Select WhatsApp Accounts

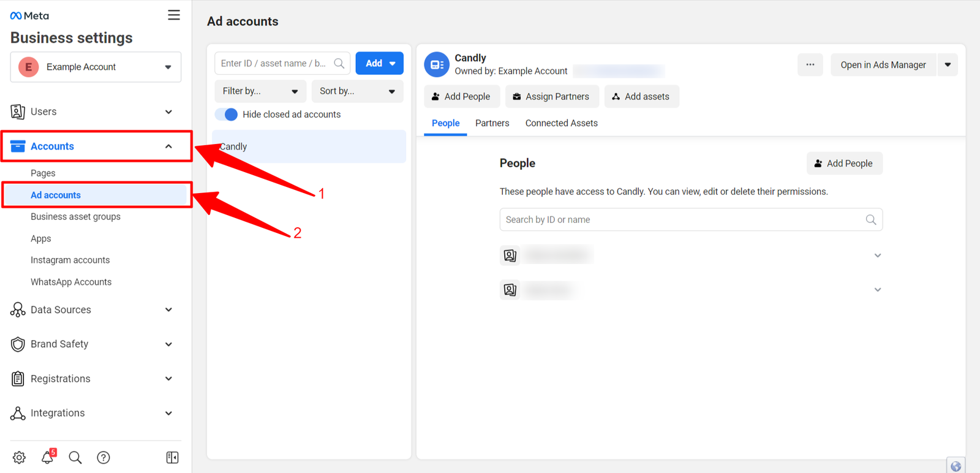[71, 282]
